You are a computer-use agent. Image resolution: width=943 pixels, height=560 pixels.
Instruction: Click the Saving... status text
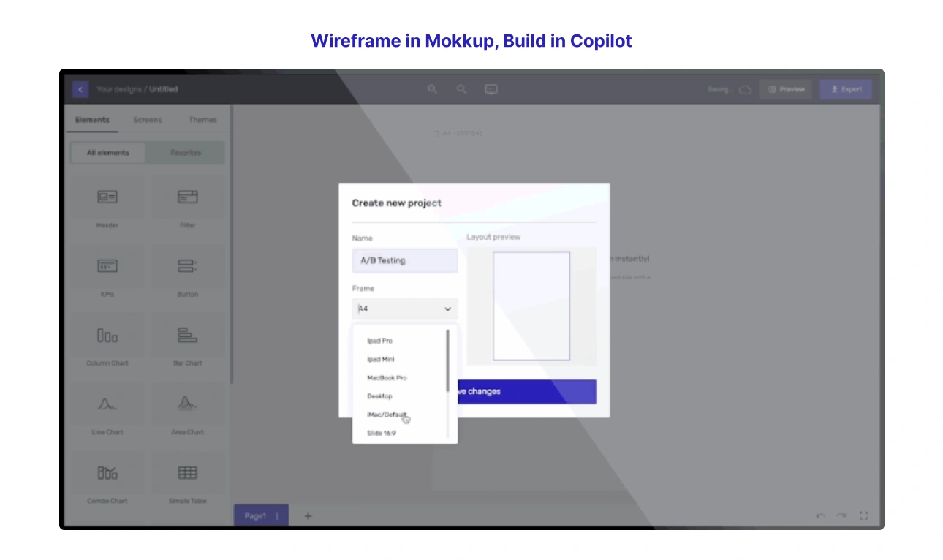(720, 89)
